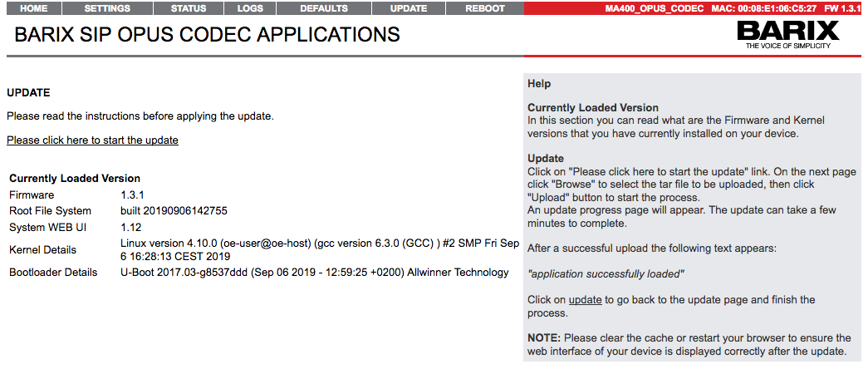Click the BARIX logo
Viewport: 868px width, 379px height.
click(787, 35)
